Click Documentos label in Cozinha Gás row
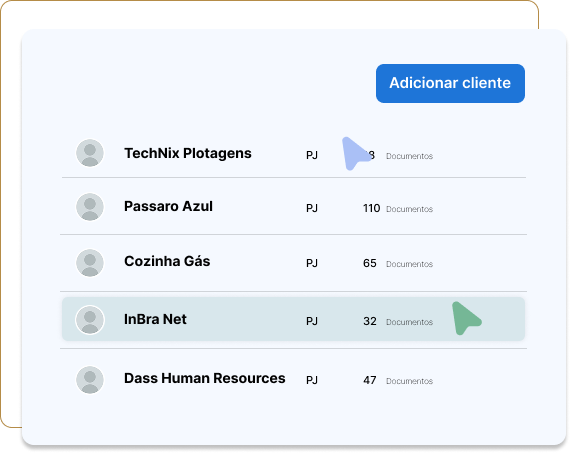 [409, 264]
